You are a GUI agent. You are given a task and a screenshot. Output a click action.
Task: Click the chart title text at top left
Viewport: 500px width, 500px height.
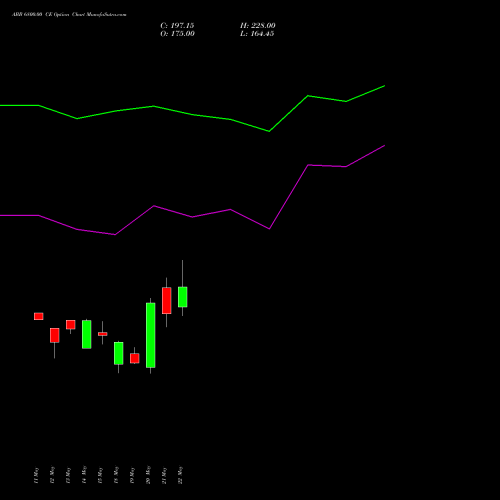point(69,15)
